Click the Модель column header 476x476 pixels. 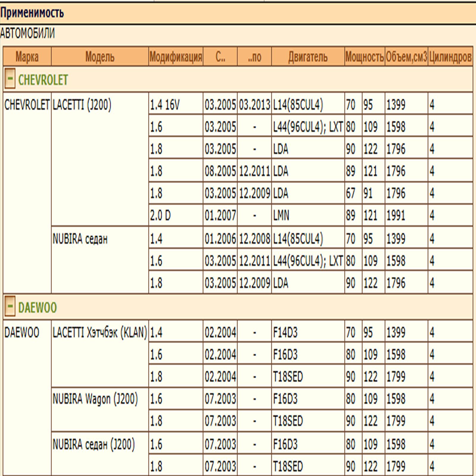(x=100, y=56)
